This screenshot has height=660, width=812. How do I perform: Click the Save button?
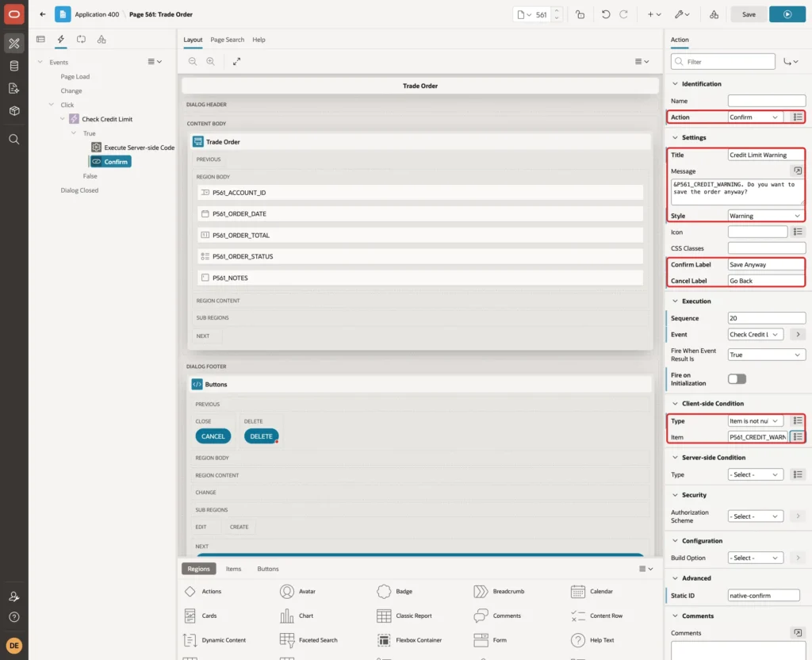click(x=749, y=14)
